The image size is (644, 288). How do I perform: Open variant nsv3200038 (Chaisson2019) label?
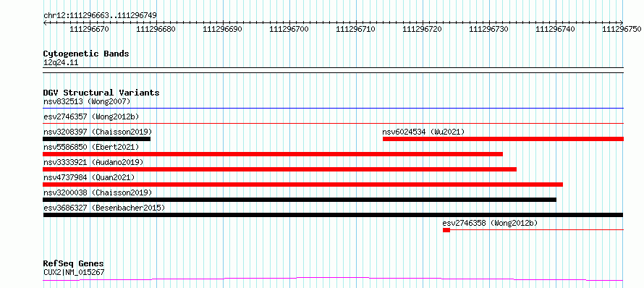98,192
